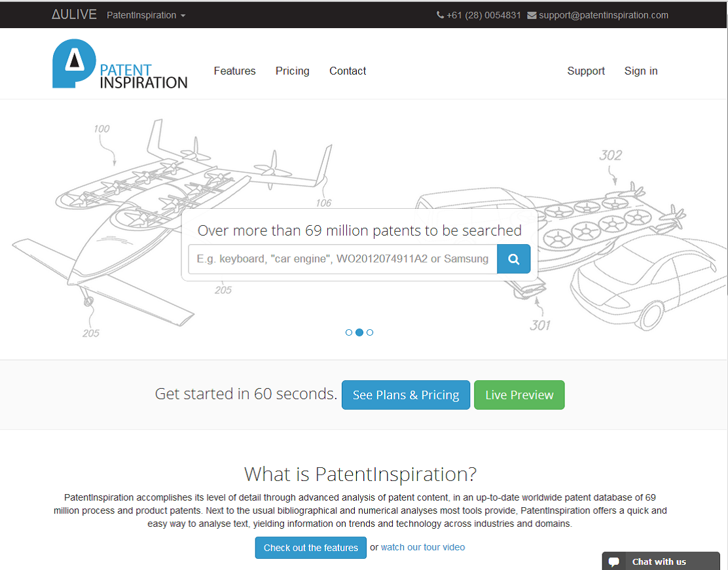Go to the Contact page
Screen dimensions: 728x570
click(x=348, y=71)
